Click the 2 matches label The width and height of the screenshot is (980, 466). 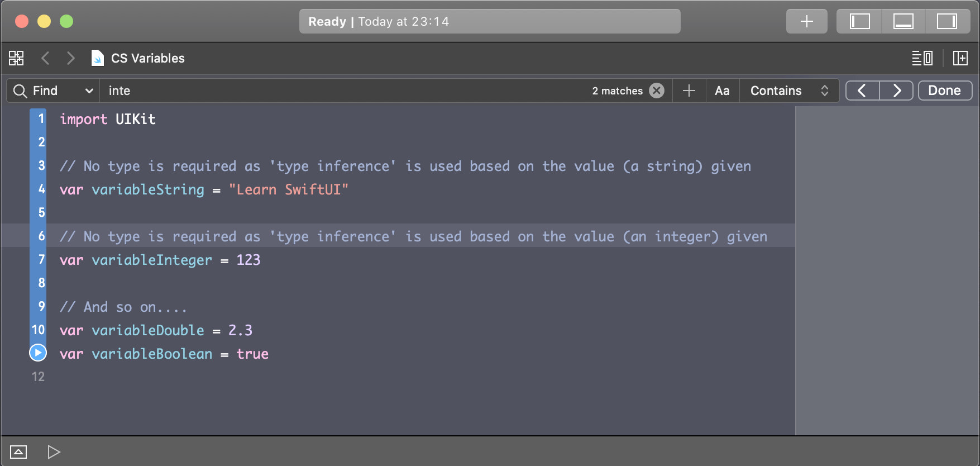point(618,91)
